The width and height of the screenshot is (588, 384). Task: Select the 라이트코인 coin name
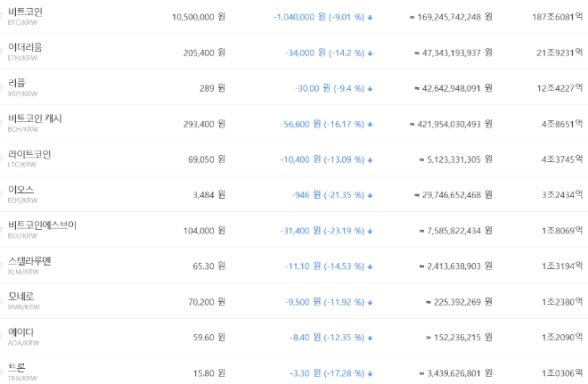[x=29, y=154]
